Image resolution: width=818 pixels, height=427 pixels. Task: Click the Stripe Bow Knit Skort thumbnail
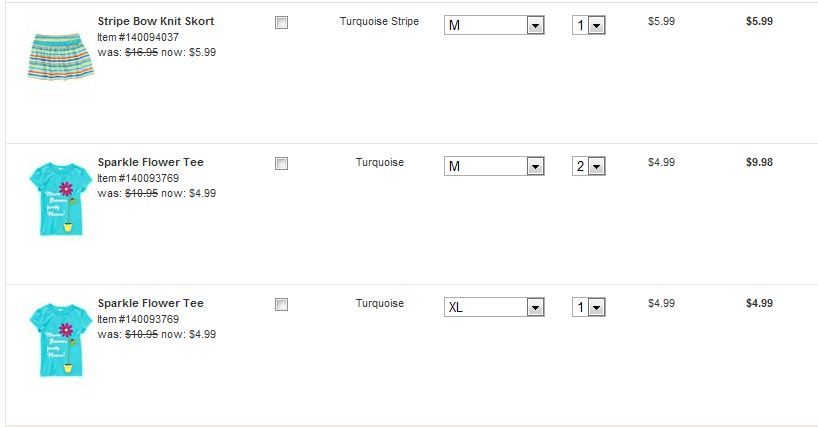click(60, 55)
